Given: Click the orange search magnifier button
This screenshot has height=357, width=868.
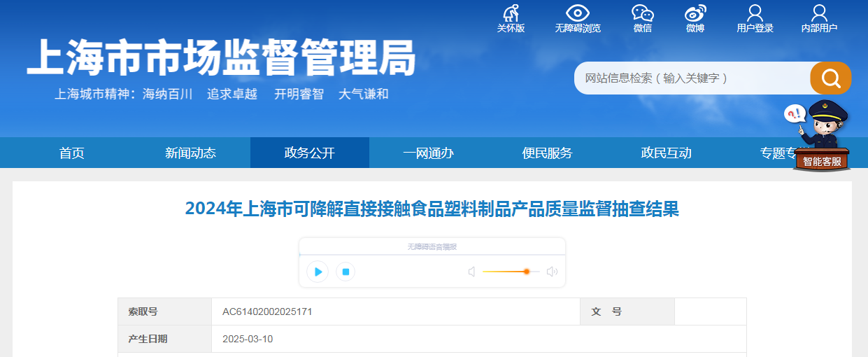Looking at the screenshot, I should click(x=831, y=78).
